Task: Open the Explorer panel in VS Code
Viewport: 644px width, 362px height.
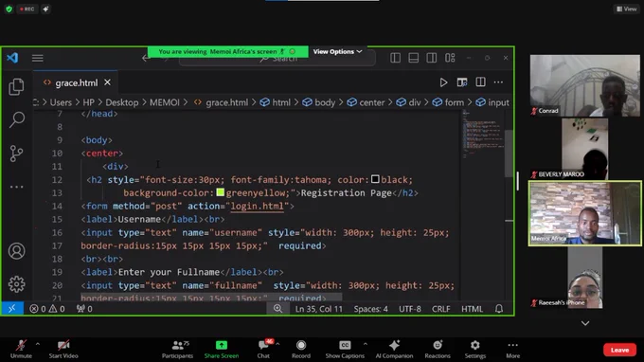Action: click(x=16, y=86)
